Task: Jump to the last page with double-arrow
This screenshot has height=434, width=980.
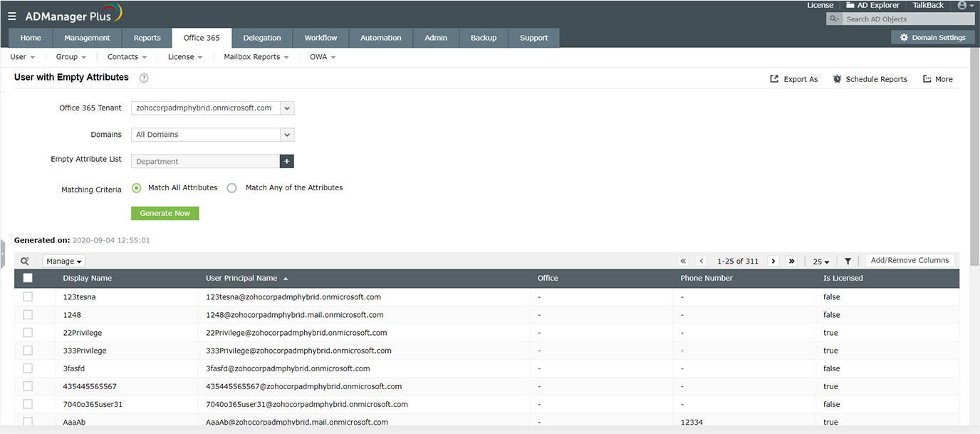Action: tap(792, 261)
